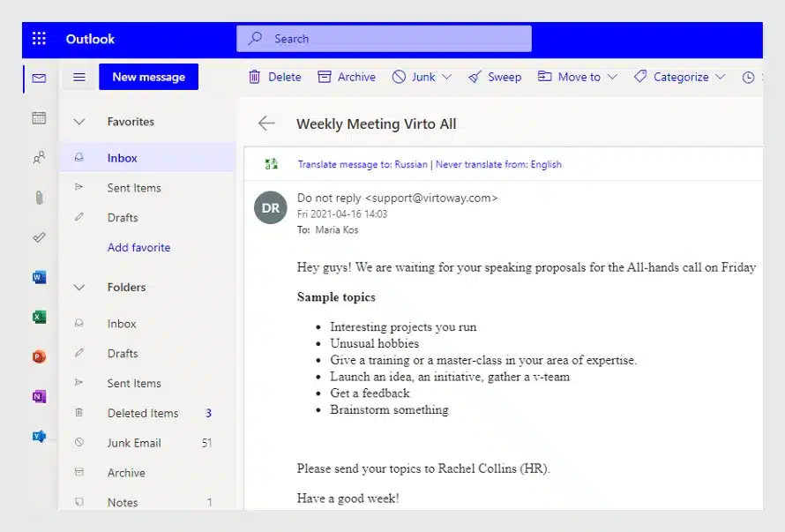
Task: Open the Deleted Items folder
Action: click(147, 413)
